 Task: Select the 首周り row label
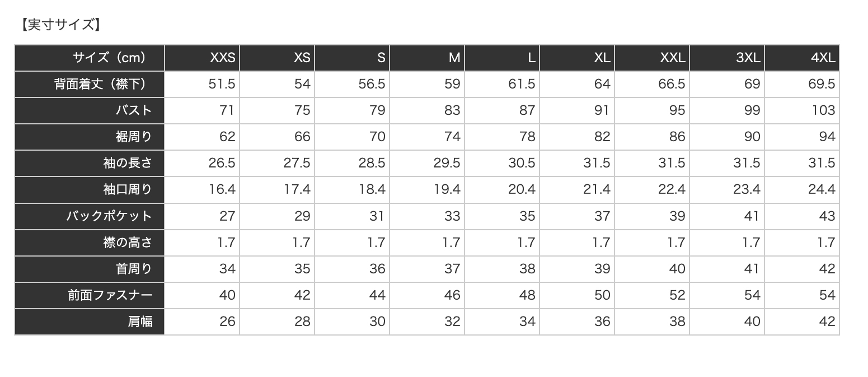(134, 268)
